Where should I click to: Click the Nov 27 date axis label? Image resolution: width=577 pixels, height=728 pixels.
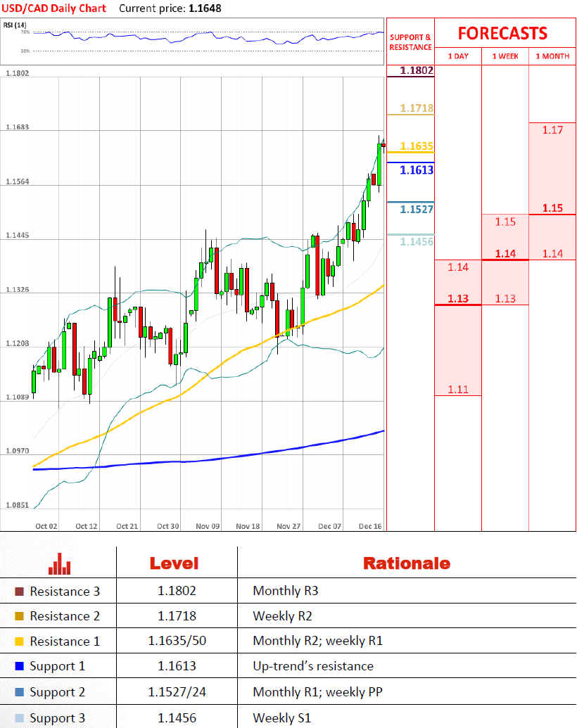[x=288, y=527]
